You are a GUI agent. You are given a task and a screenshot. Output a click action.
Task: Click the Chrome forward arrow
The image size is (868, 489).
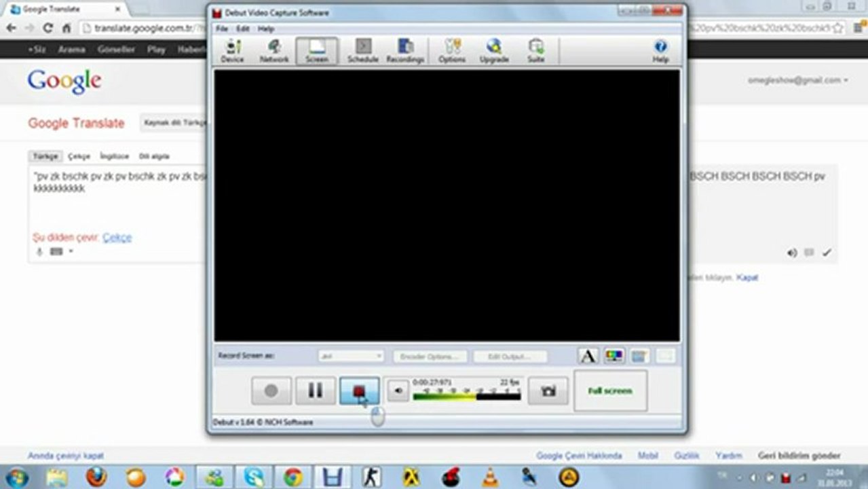(30, 28)
